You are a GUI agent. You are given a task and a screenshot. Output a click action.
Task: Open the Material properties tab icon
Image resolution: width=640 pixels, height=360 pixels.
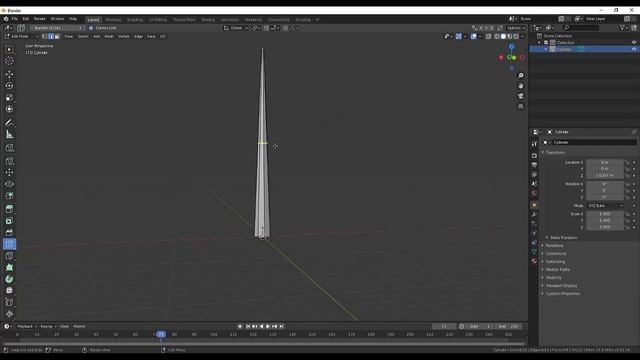coord(534,261)
